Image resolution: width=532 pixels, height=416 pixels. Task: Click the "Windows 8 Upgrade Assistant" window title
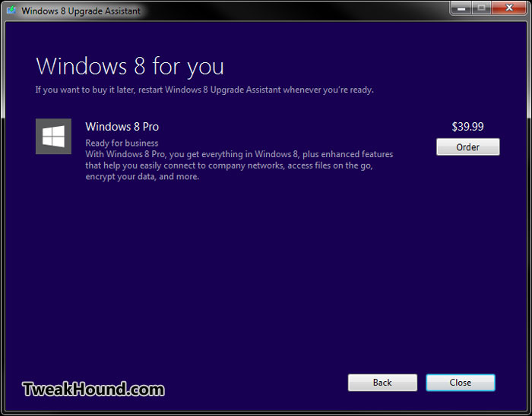[81, 11]
